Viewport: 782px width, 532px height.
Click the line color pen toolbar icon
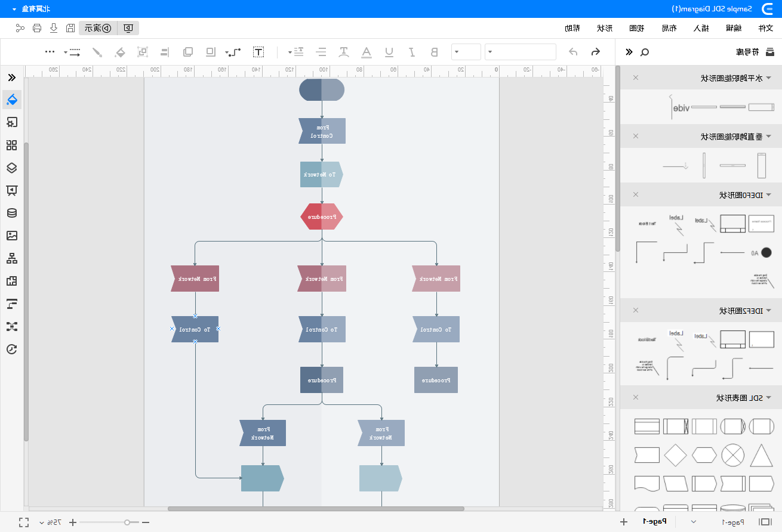(97, 52)
